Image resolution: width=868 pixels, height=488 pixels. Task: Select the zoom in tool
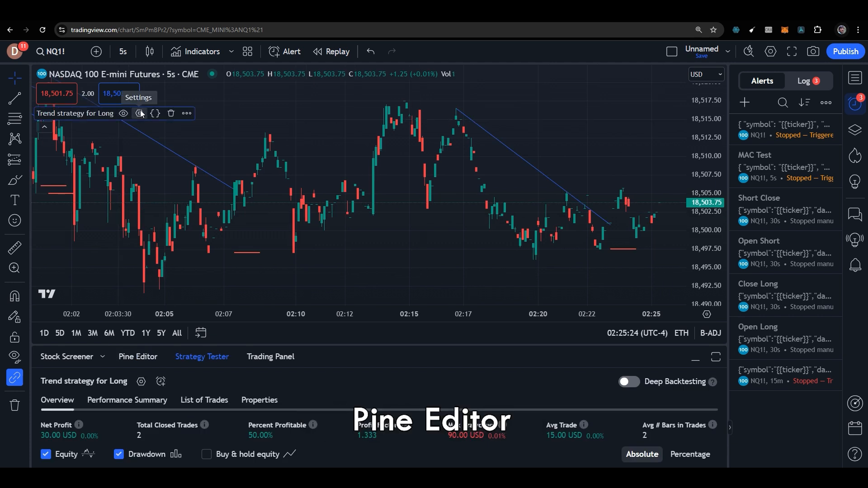point(15,268)
